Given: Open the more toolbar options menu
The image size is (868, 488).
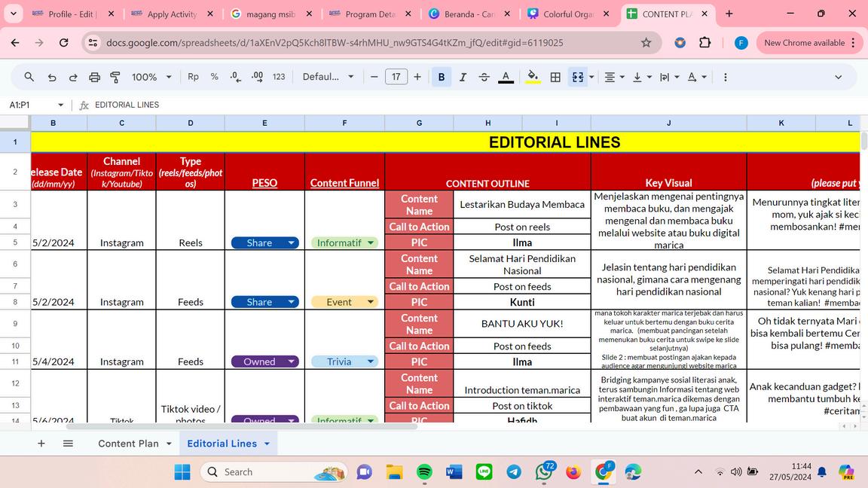Looking at the screenshot, I should pyautogui.click(x=725, y=78).
